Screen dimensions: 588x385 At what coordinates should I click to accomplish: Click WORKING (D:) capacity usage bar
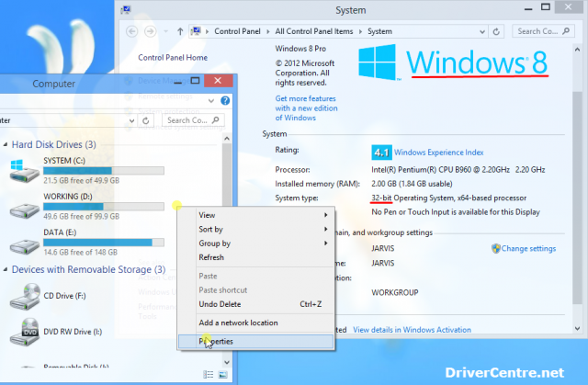[104, 207]
